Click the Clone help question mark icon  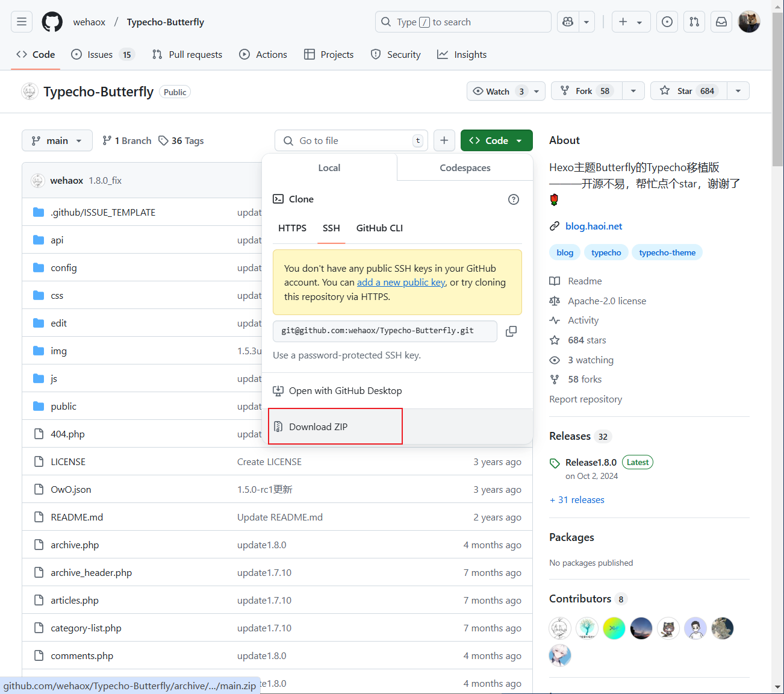pyautogui.click(x=514, y=199)
